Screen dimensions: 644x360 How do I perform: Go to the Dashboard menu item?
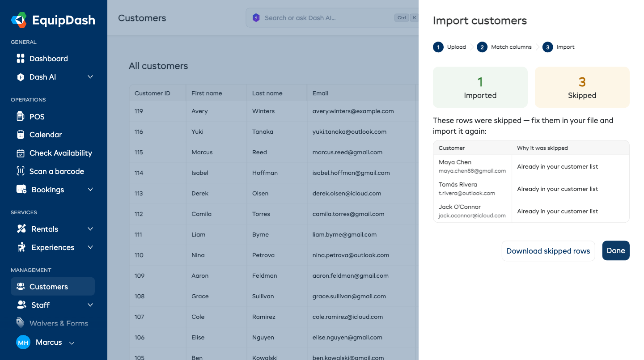[x=53, y=59]
